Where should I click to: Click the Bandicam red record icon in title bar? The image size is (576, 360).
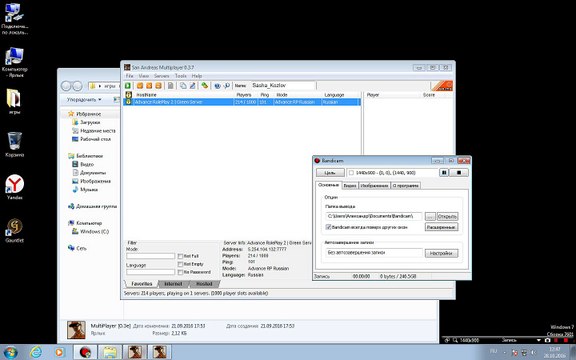point(317,161)
